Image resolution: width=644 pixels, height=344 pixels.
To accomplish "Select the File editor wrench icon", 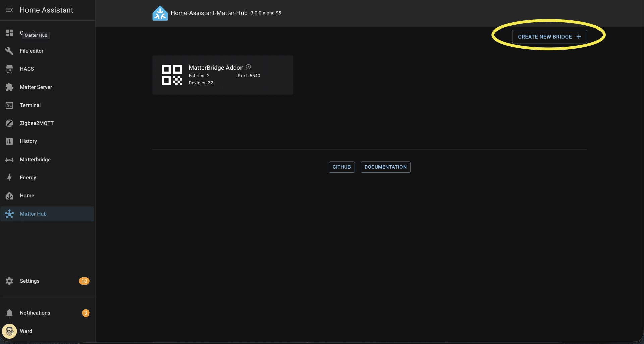I will [9, 51].
